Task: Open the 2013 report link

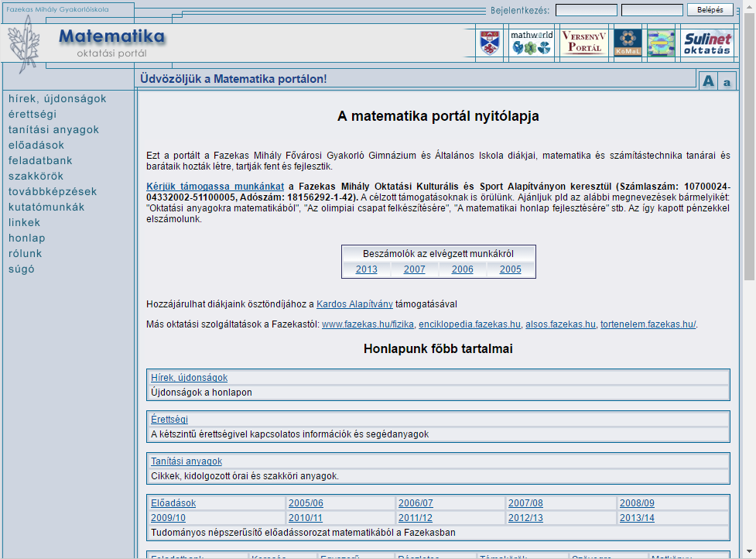Action: point(367,269)
